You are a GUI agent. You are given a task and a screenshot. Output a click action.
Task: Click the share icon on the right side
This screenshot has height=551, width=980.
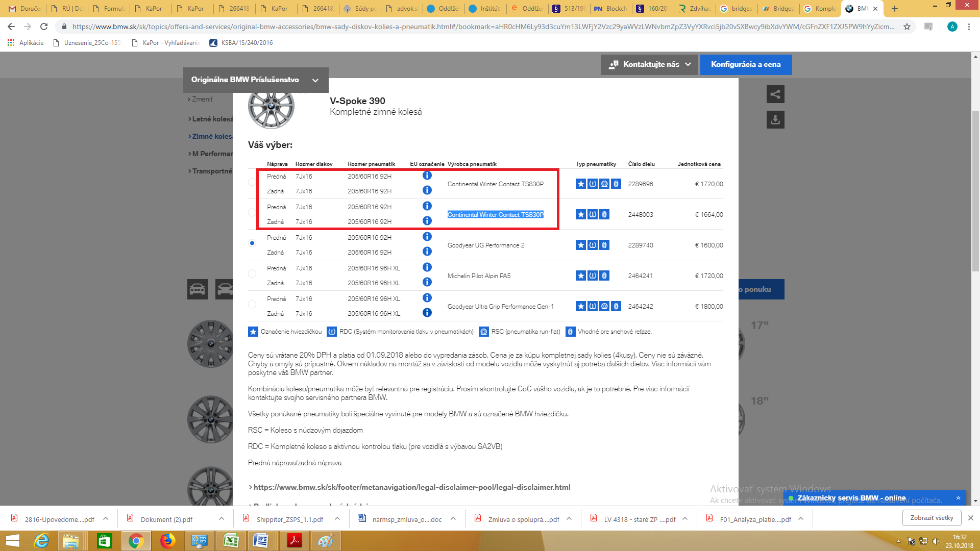(775, 94)
